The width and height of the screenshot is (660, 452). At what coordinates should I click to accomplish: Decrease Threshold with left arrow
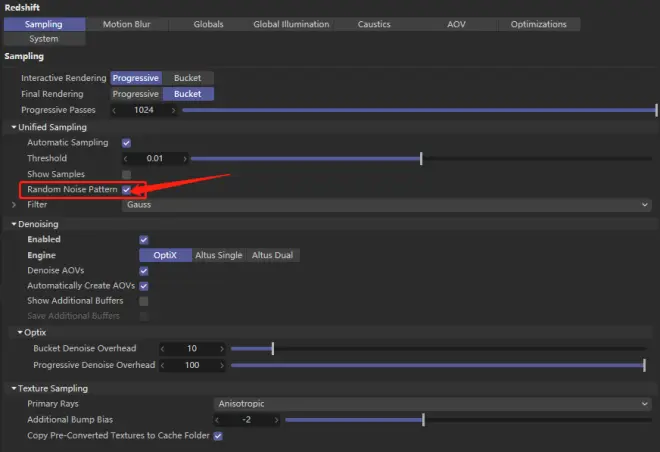(125, 159)
